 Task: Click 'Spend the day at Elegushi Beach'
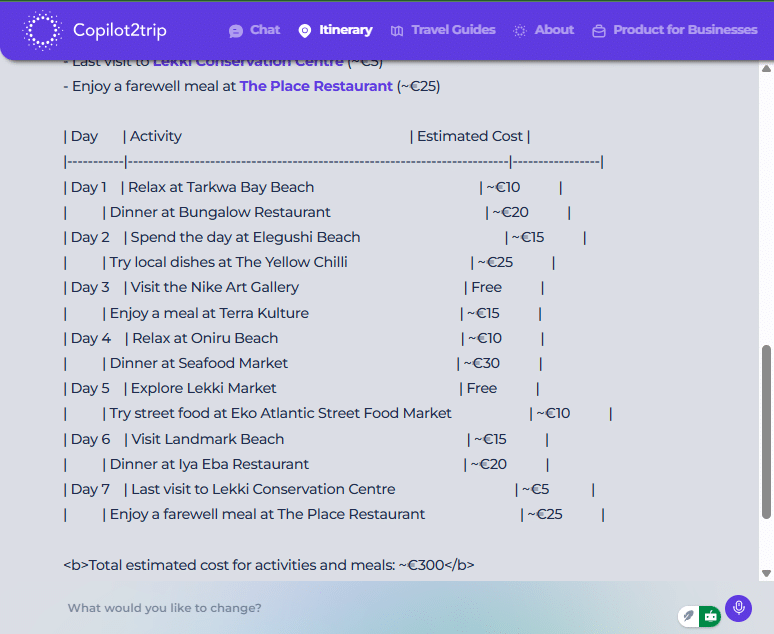(245, 238)
